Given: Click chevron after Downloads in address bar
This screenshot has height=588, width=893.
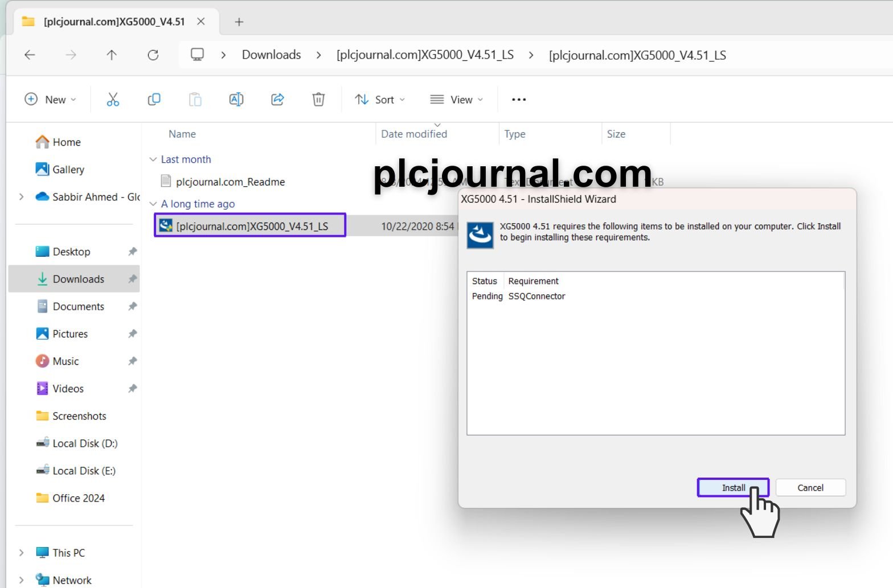Looking at the screenshot, I should [319, 55].
